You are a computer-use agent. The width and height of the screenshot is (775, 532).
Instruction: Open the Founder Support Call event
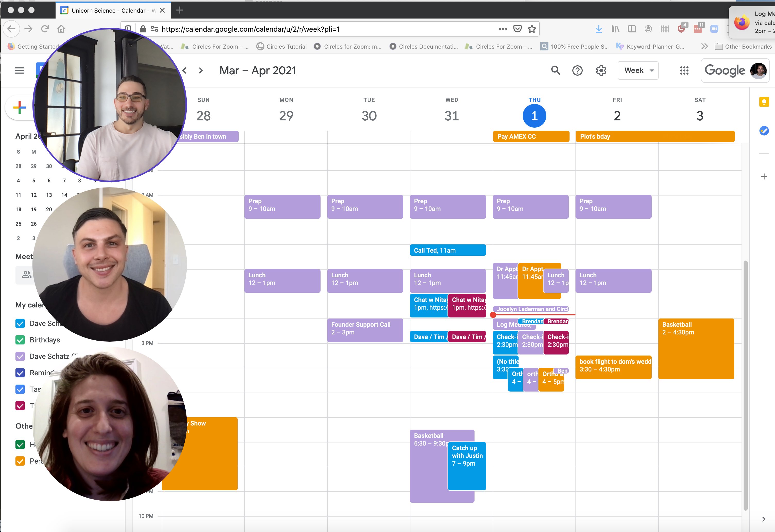365,330
